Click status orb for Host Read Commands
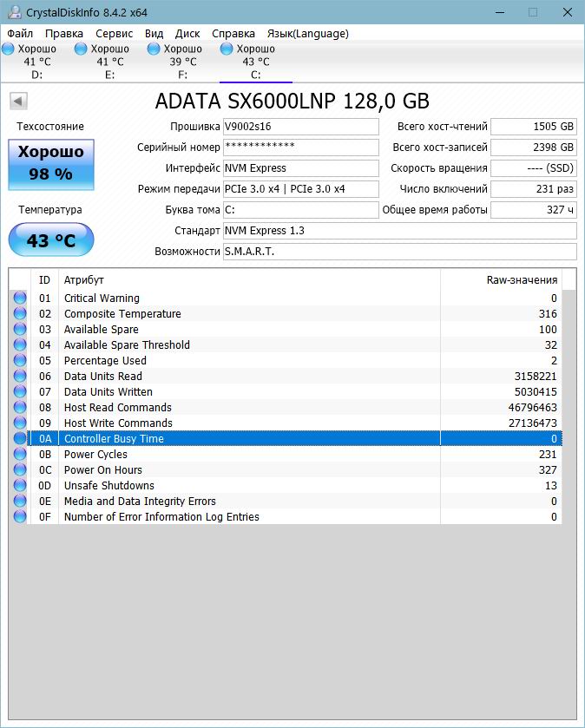 click(20, 407)
